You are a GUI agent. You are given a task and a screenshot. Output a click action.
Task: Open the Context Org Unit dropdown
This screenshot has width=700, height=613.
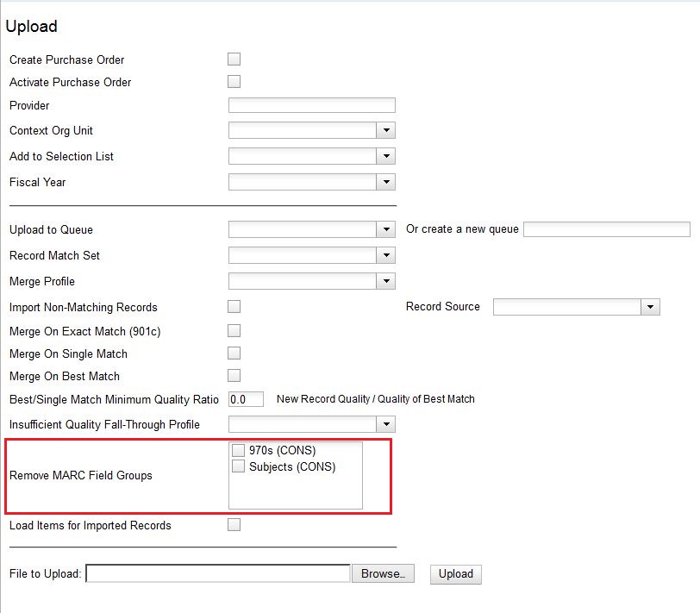(x=388, y=130)
